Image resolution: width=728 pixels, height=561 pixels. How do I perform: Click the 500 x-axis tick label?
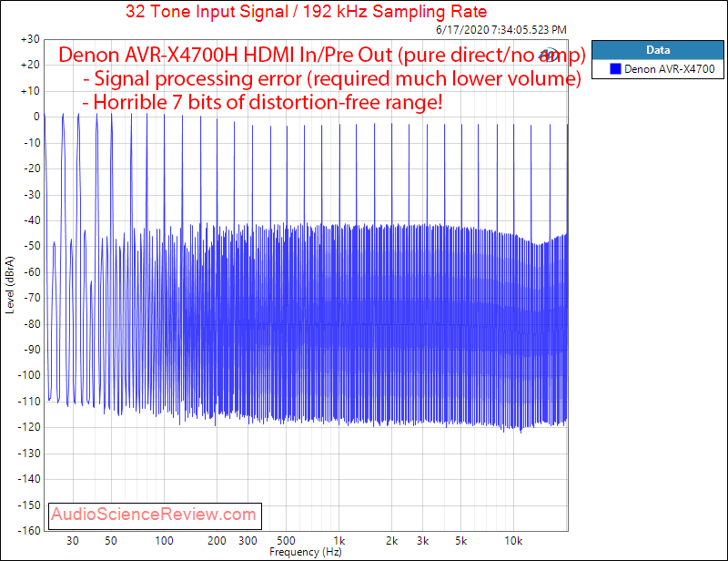tap(286, 541)
